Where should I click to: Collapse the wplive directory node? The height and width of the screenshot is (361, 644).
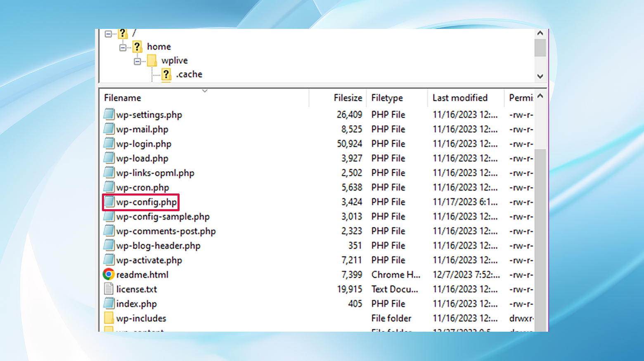pyautogui.click(x=137, y=60)
